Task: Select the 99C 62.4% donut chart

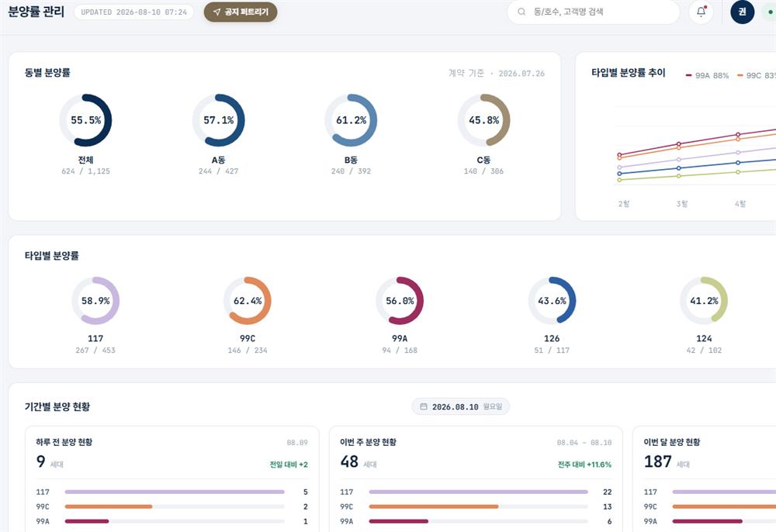Action: tap(248, 301)
